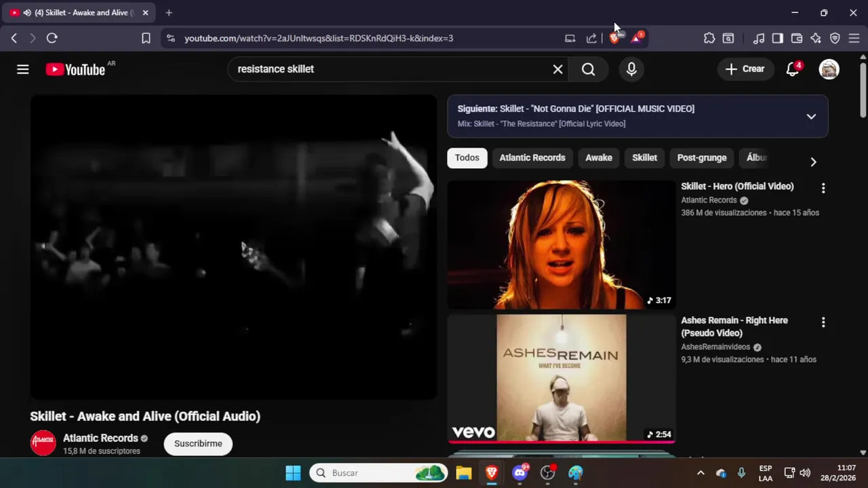Image resolution: width=868 pixels, height=488 pixels.
Task: Select the Awake filter chip
Action: [x=599, y=157]
